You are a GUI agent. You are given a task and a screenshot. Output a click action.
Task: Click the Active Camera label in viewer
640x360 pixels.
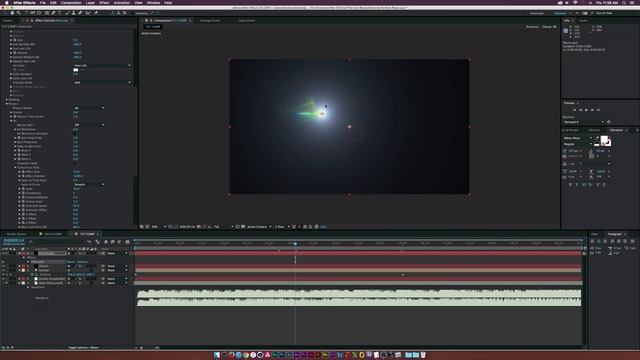click(151, 33)
